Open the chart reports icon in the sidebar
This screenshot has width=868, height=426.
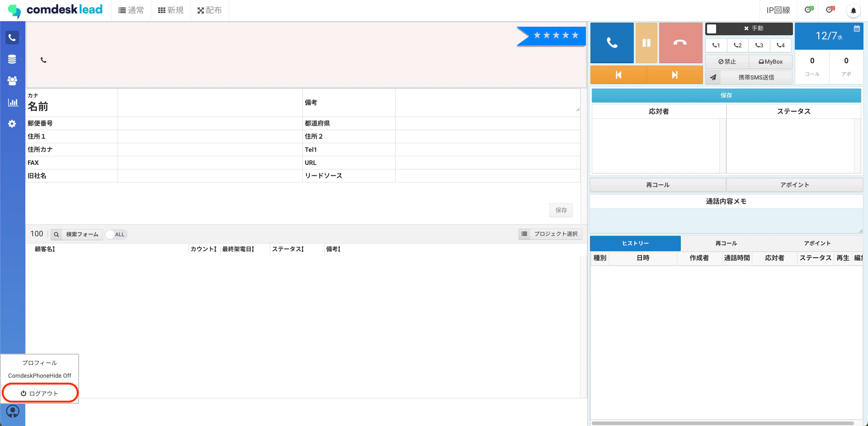pyautogui.click(x=13, y=103)
